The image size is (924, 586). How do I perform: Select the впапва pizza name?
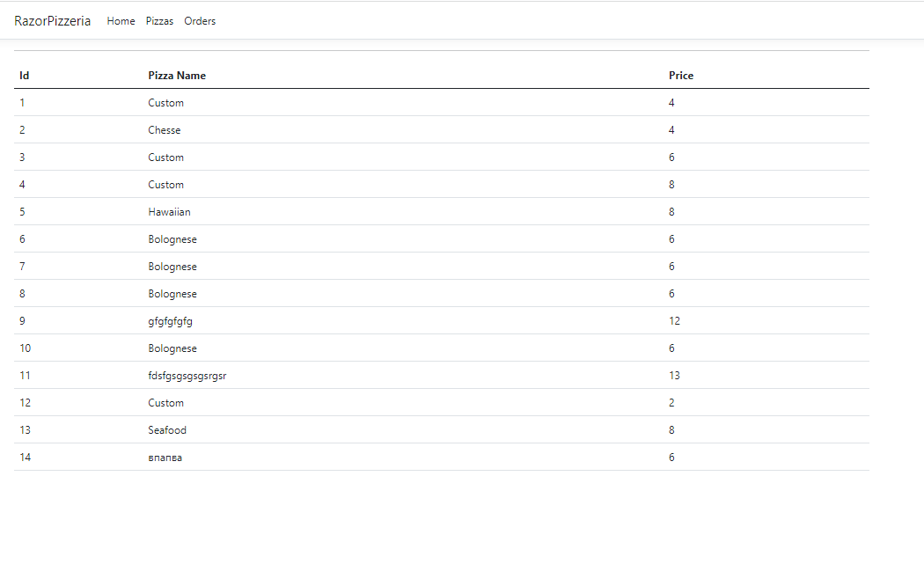click(x=167, y=457)
